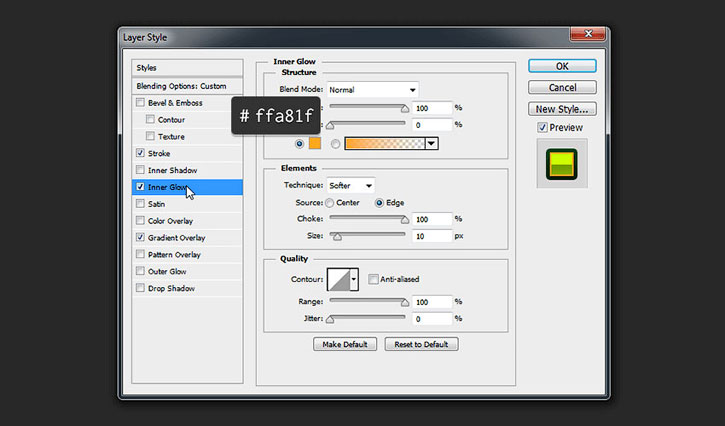This screenshot has height=426, width=725.
Task: Click the Opacity slider handle
Action: pos(405,109)
